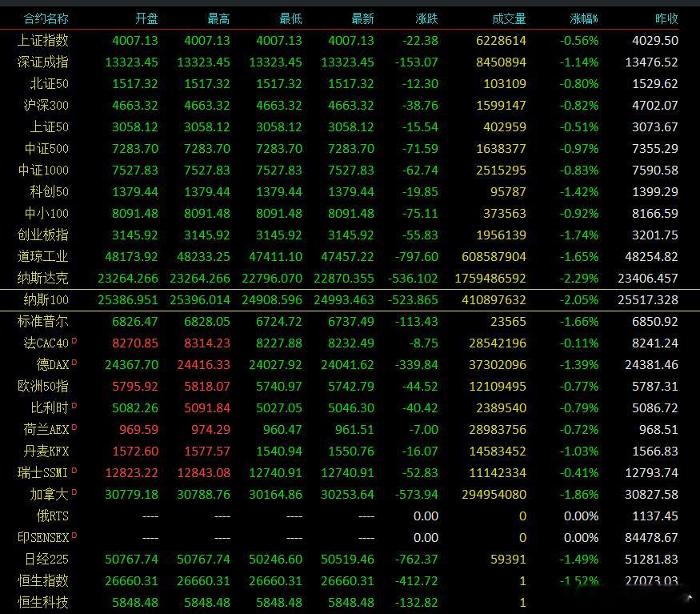Select the 丹麦KFX row name
The height and width of the screenshot is (614, 700).
(x=46, y=451)
